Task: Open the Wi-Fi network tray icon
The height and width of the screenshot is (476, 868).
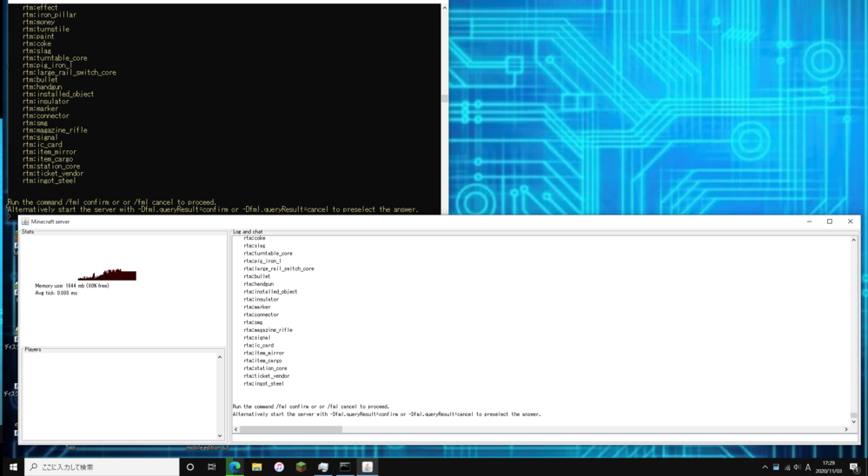Action: point(786,467)
